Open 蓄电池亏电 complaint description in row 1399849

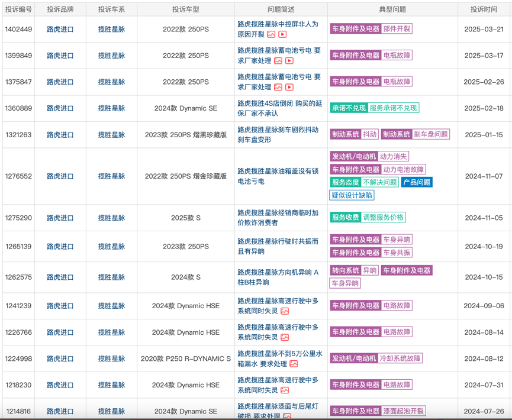click(x=279, y=56)
